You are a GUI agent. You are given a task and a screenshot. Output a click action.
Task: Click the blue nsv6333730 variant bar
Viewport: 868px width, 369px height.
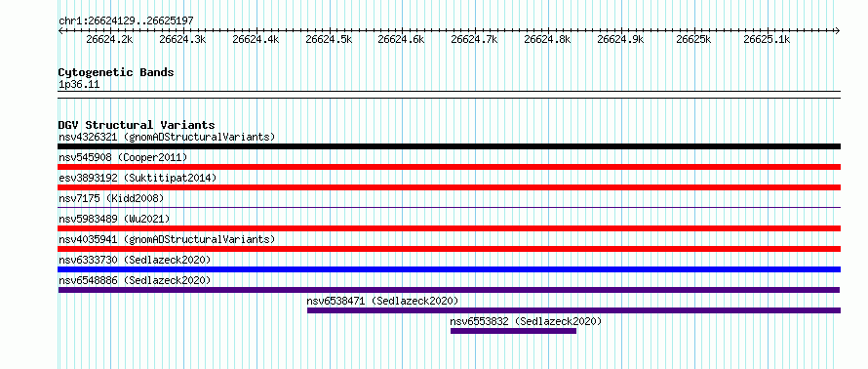pyautogui.click(x=449, y=269)
